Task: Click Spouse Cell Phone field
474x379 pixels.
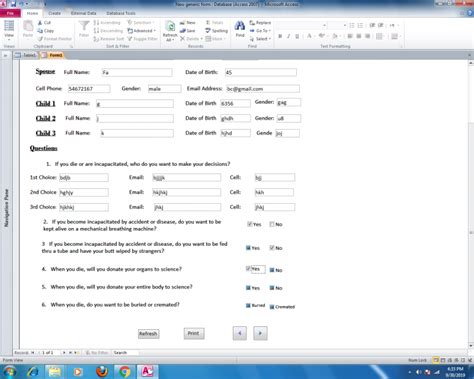Action: (x=89, y=89)
